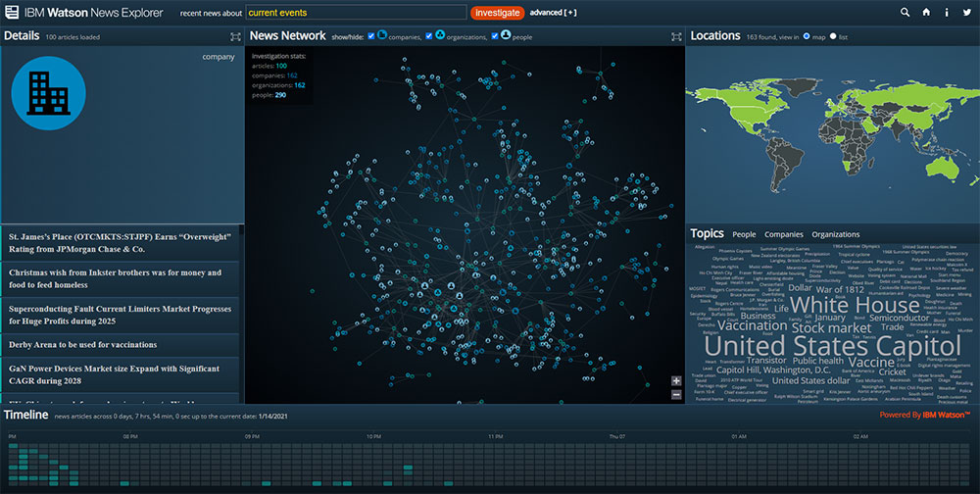The width and height of the screenshot is (980, 494).
Task: Click the '100 articles loaded' text
Action: (73, 37)
